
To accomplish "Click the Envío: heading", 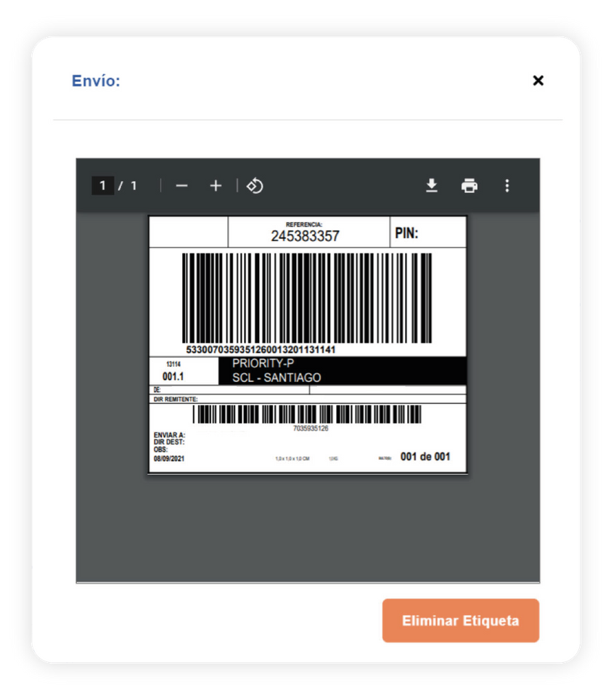I will pos(96,81).
